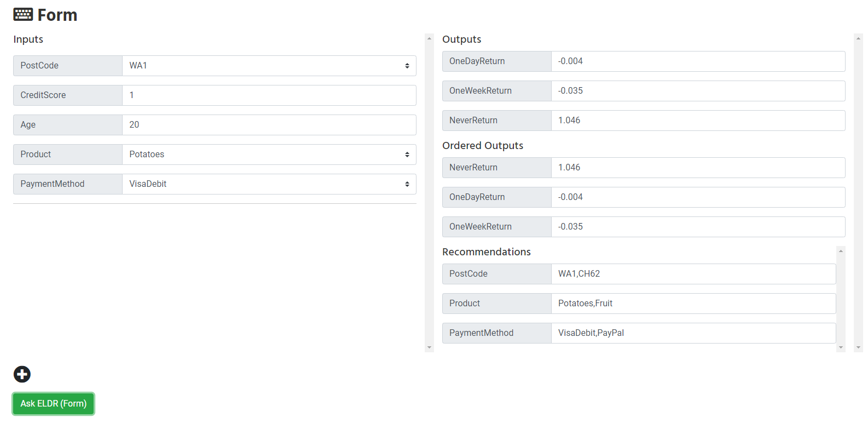The width and height of the screenshot is (868, 423).
Task: Click the keyboard icon beside Form heading
Action: pyautogui.click(x=23, y=15)
